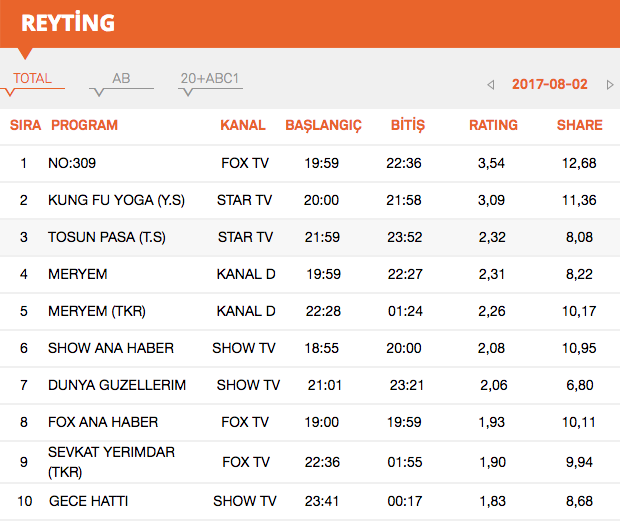This screenshot has height=522, width=620.
Task: Select the TOTAL ratings tab
Action: 32,79
